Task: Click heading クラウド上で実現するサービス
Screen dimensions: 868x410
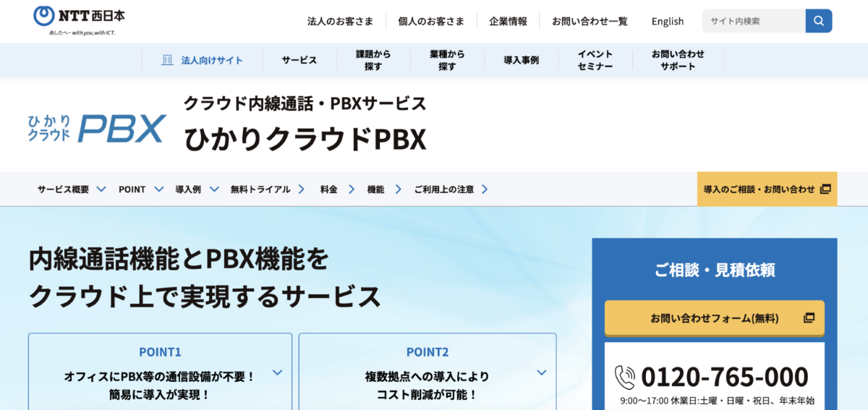Action: coord(205,296)
